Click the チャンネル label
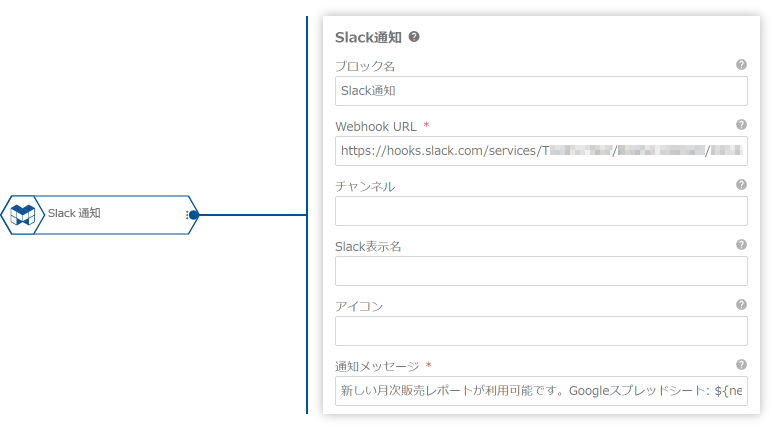Screen dimensions: 776x430 tap(365, 187)
